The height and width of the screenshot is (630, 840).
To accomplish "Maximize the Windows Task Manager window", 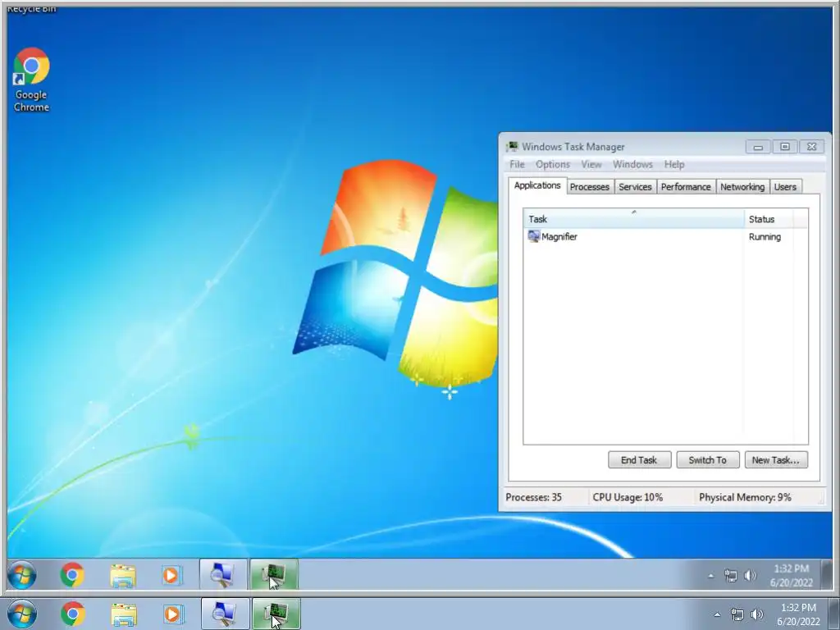I will tap(785, 147).
